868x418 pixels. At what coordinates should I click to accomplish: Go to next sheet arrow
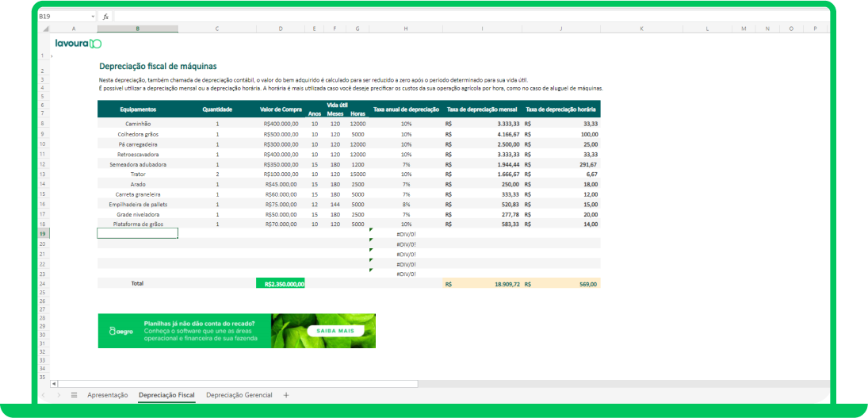click(x=59, y=395)
